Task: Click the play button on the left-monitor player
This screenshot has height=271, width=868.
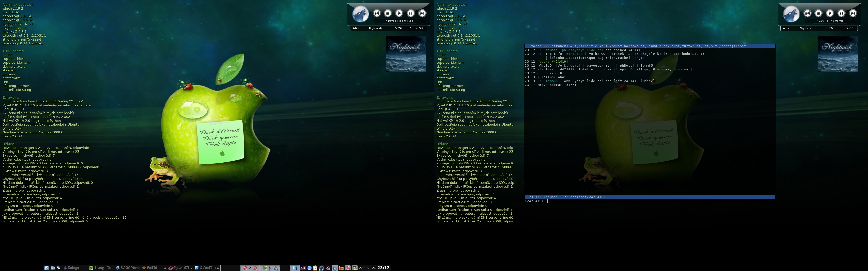Action: point(399,13)
